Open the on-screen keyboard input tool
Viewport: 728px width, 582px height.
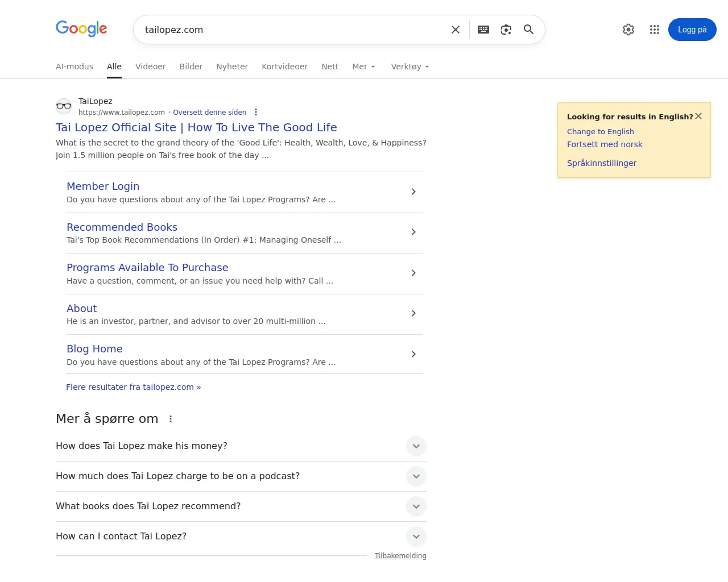[x=483, y=30]
